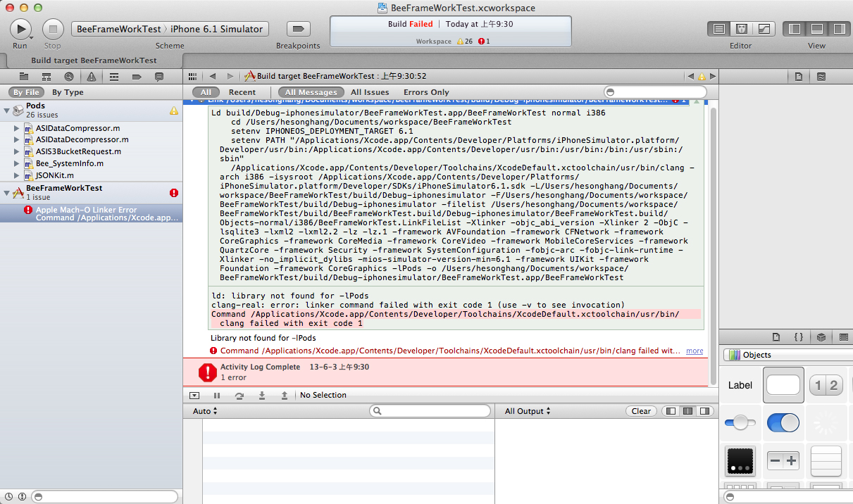
Task: Open the All Output console dropdown
Action: point(528,411)
